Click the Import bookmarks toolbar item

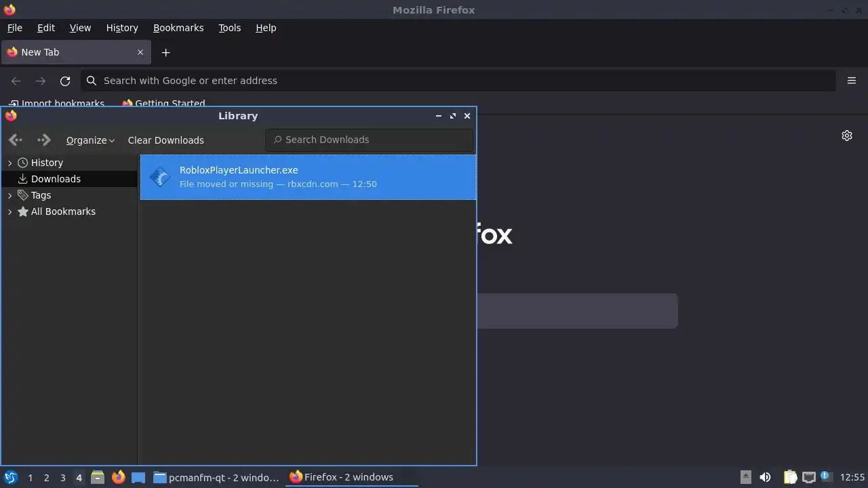pyautogui.click(x=56, y=103)
